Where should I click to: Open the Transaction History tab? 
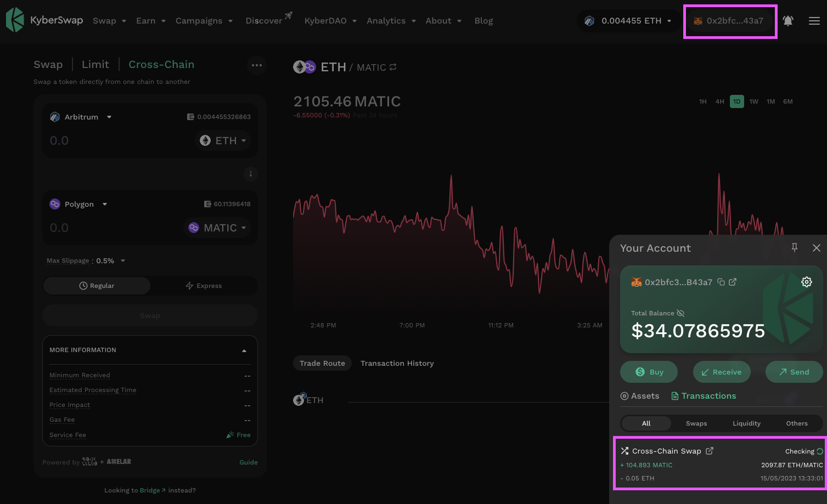[x=397, y=363]
